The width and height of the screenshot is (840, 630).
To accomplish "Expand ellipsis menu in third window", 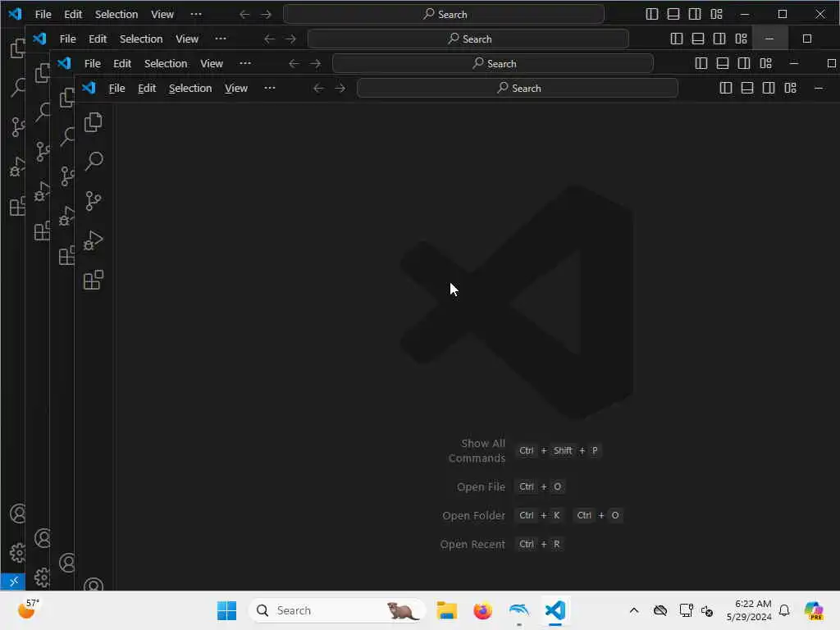I will click(x=245, y=63).
